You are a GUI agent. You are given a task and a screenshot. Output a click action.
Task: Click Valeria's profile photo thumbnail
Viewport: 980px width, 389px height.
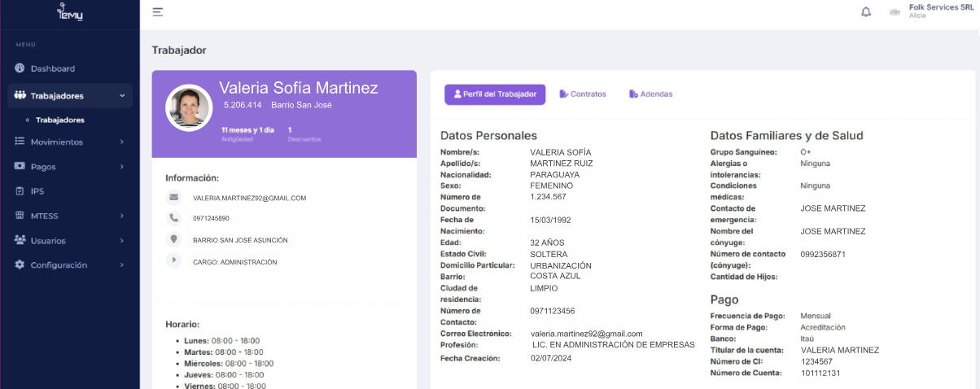(x=189, y=107)
